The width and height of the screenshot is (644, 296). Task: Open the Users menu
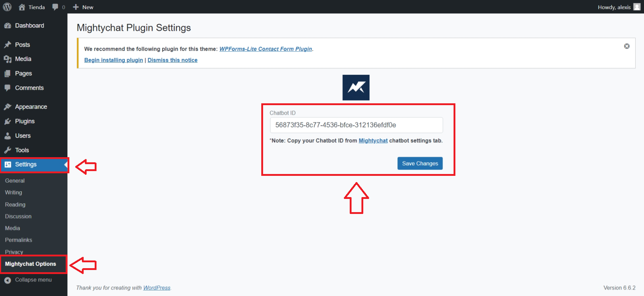pyautogui.click(x=23, y=136)
